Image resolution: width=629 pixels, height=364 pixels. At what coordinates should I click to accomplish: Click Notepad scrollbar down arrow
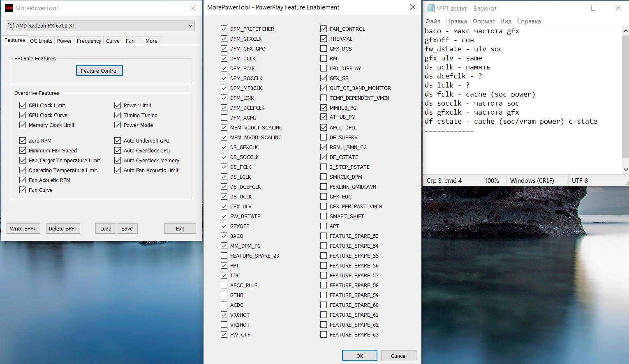click(626, 170)
